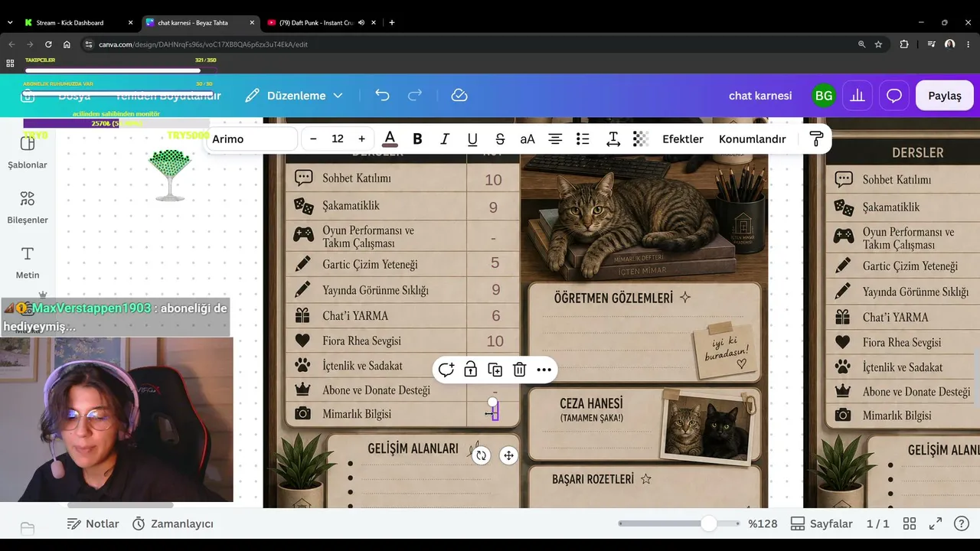Image resolution: width=980 pixels, height=551 pixels.
Task: Open the text color picker
Action: [x=390, y=139]
